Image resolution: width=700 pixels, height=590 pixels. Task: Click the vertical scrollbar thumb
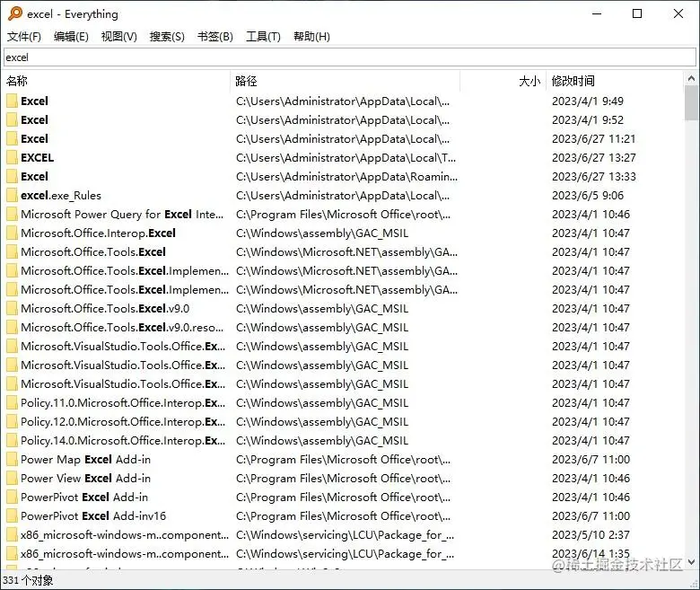point(691,103)
